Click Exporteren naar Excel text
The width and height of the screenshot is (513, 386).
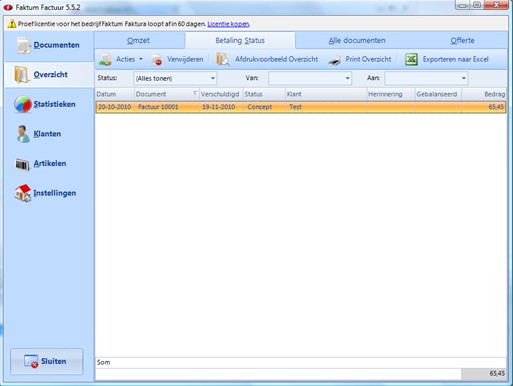click(x=456, y=59)
